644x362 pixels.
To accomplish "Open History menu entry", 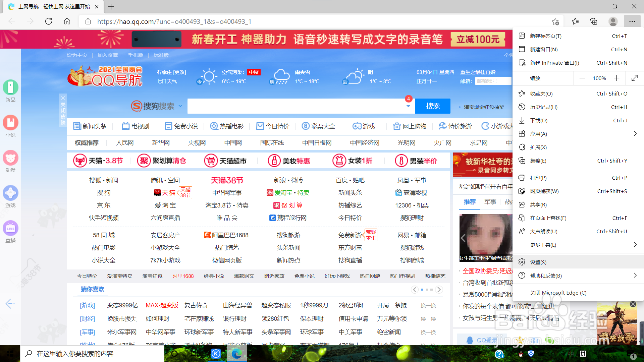I will (578, 107).
